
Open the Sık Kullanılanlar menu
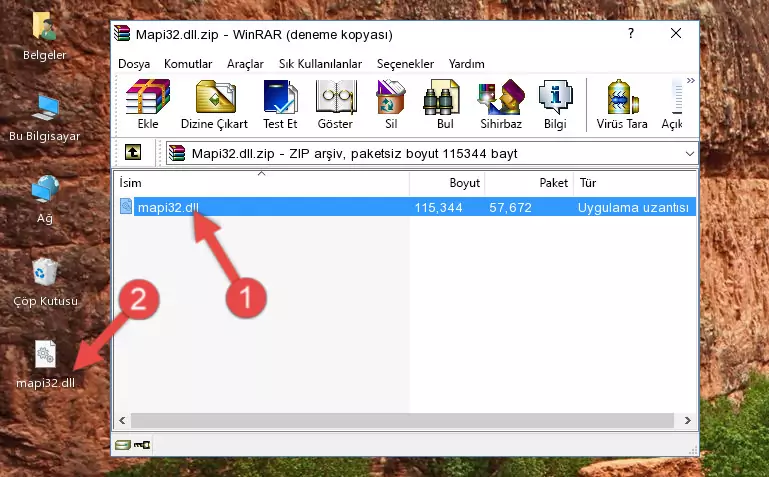pyautogui.click(x=320, y=64)
